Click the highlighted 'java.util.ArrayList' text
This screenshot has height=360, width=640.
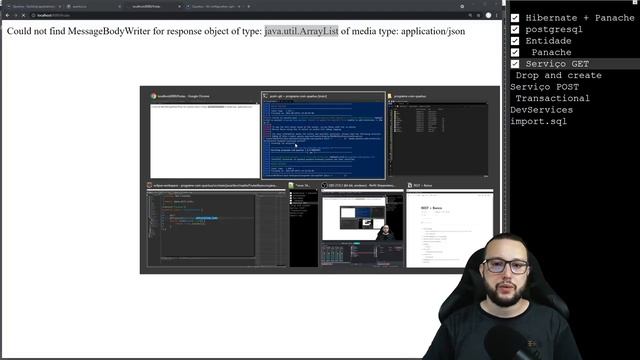[301, 31]
